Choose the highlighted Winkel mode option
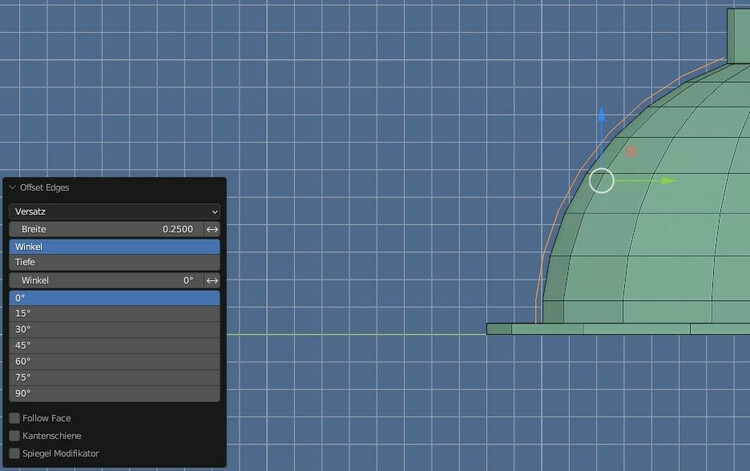The width and height of the screenshot is (750, 471). click(114, 246)
